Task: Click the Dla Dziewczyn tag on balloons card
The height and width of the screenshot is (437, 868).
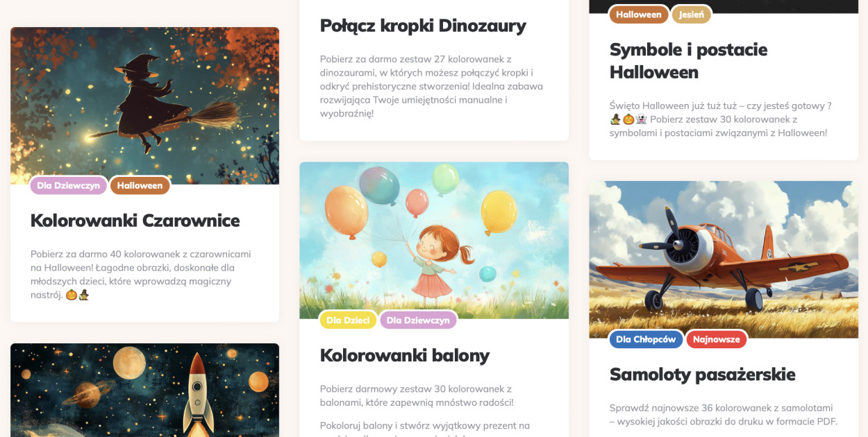Action: (x=418, y=320)
